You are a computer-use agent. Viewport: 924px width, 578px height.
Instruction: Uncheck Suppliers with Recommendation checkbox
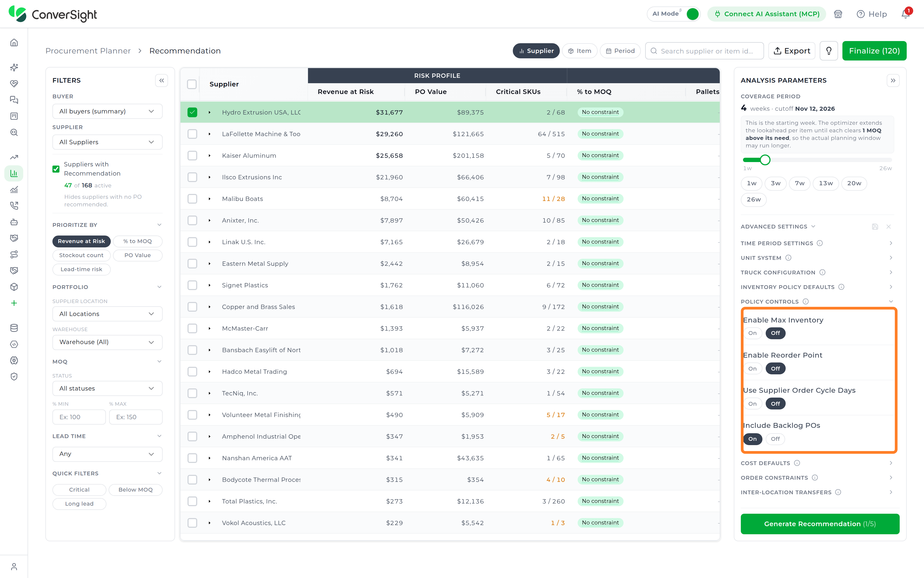56,169
